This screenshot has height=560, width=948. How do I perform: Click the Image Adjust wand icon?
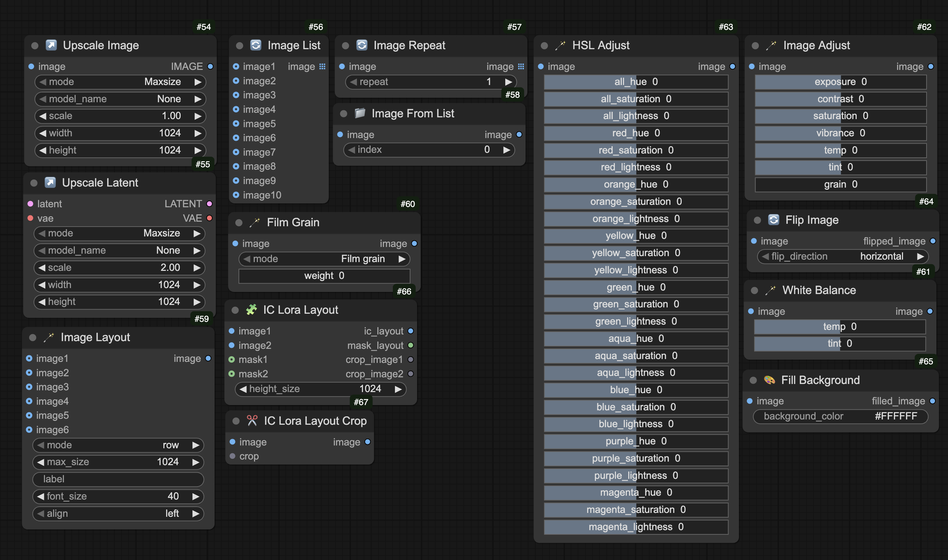pyautogui.click(x=771, y=45)
